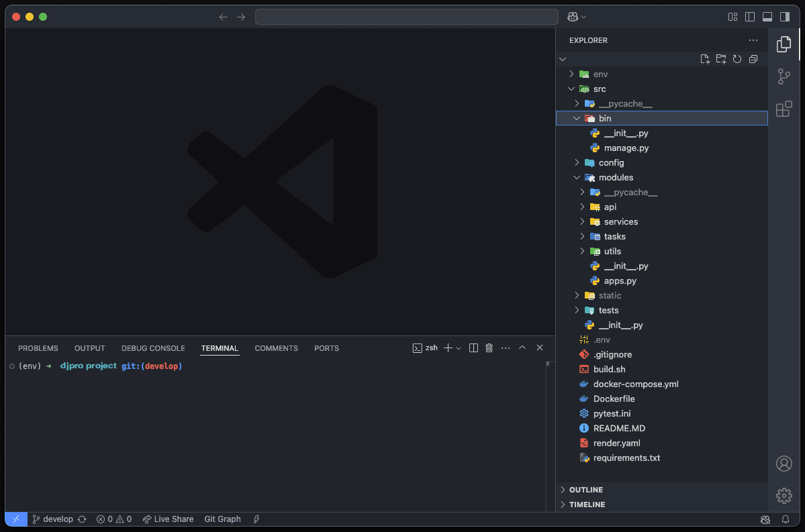Open apps.py in modules folder
805x532 pixels.
662,280
